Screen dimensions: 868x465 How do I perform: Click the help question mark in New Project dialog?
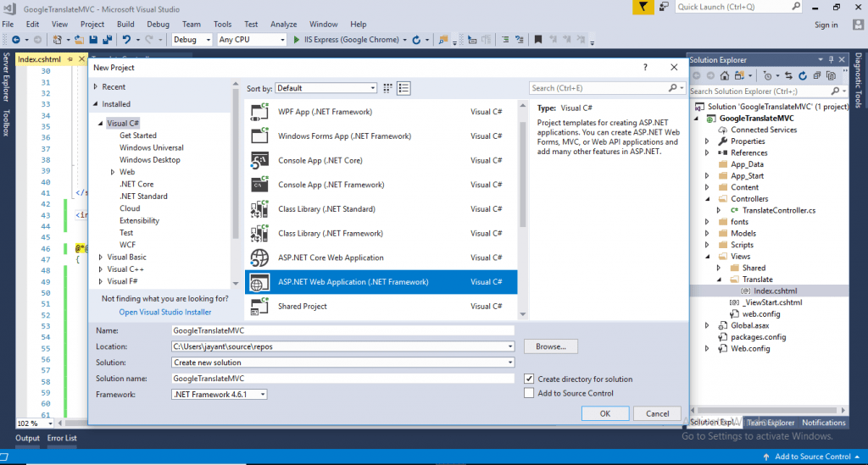(645, 68)
